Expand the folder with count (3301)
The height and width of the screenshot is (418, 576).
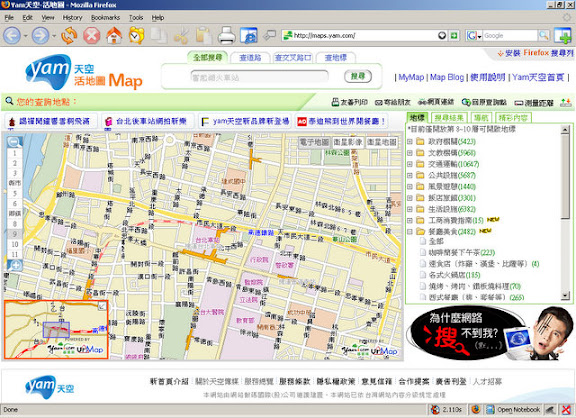[x=410, y=198]
